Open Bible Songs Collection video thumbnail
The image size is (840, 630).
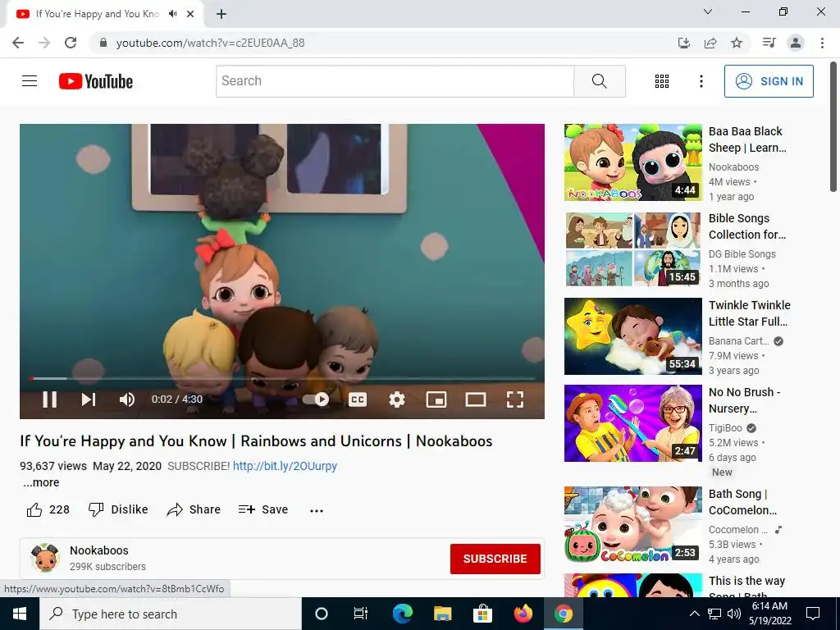[x=632, y=249]
